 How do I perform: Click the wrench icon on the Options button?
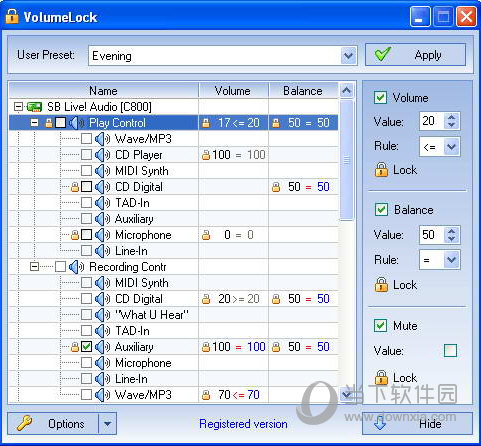(x=25, y=424)
